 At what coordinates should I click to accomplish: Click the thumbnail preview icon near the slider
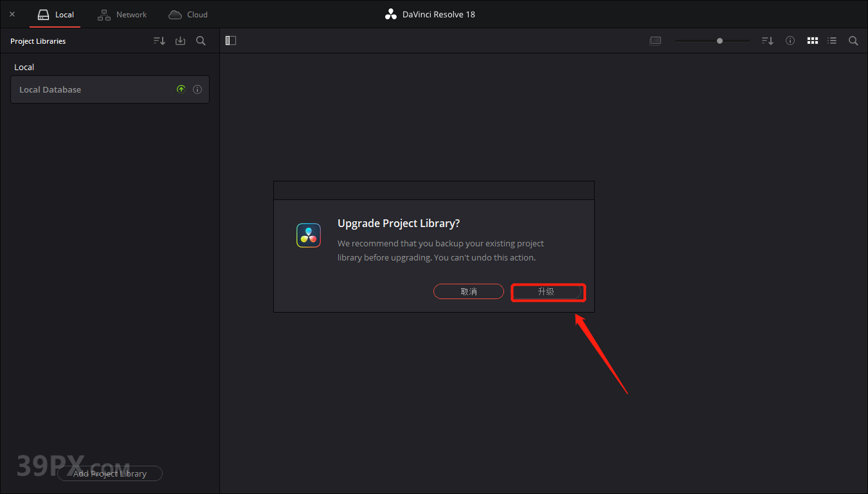point(655,41)
